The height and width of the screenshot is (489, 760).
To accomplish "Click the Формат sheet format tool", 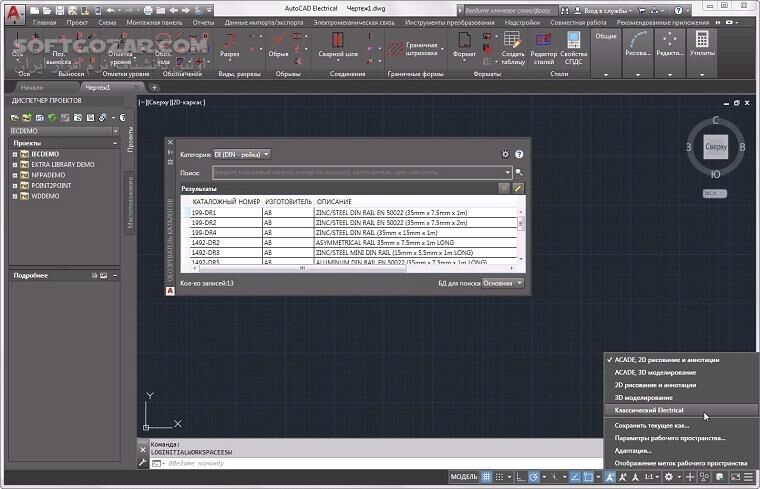I will point(464,46).
